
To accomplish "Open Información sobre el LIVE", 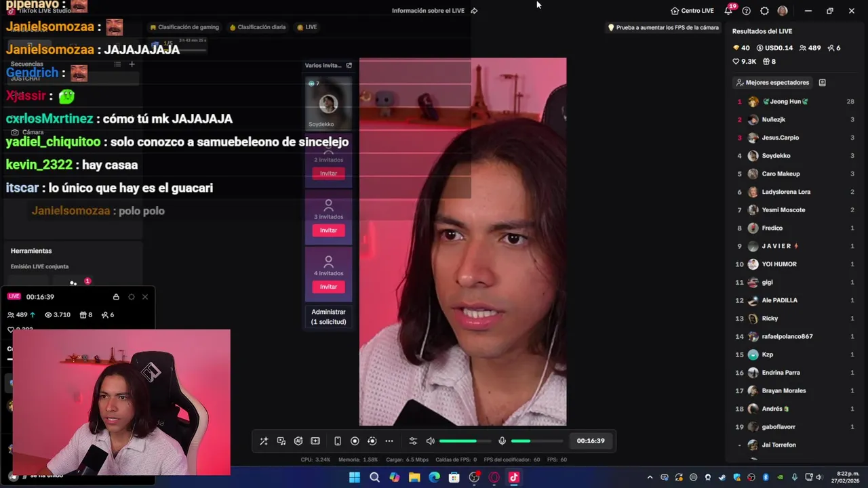I will point(428,11).
